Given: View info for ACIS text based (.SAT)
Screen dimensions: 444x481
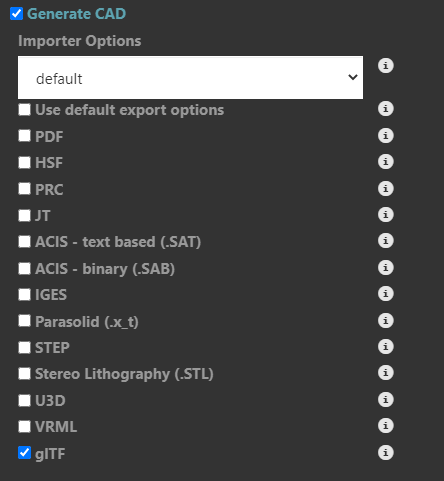Looking at the screenshot, I should [x=386, y=241].
